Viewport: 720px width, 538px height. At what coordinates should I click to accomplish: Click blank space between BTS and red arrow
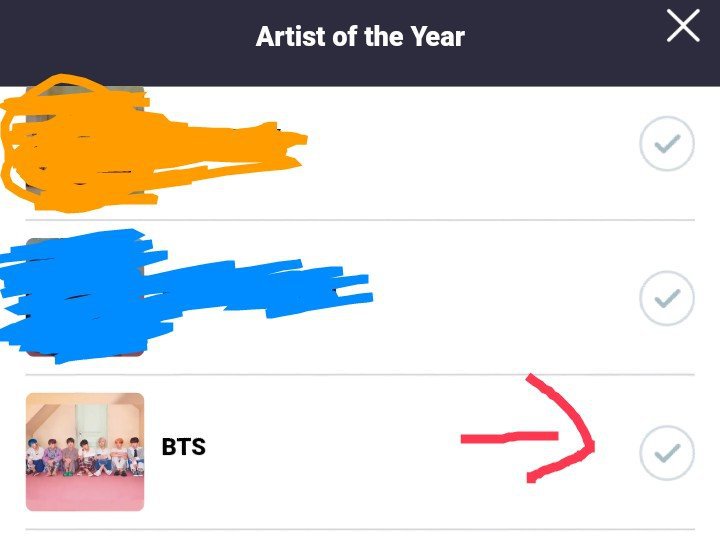(331, 448)
